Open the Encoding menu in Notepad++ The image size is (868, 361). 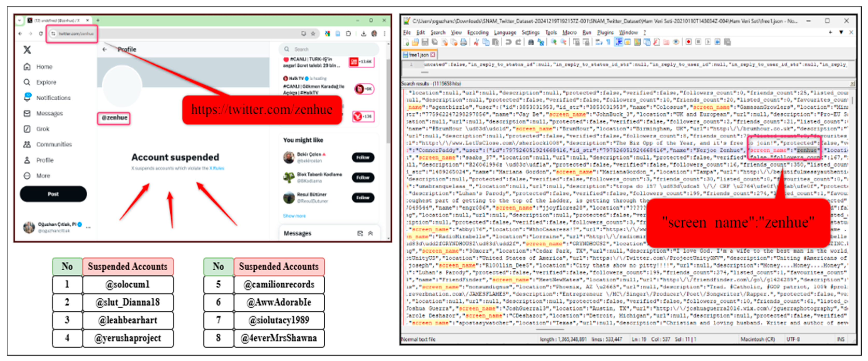(478, 32)
